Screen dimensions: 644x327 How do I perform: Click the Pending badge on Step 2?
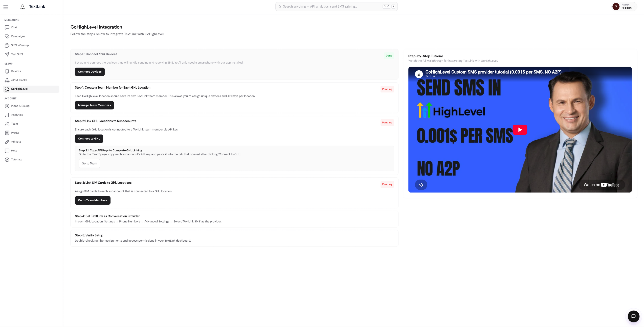tap(387, 123)
